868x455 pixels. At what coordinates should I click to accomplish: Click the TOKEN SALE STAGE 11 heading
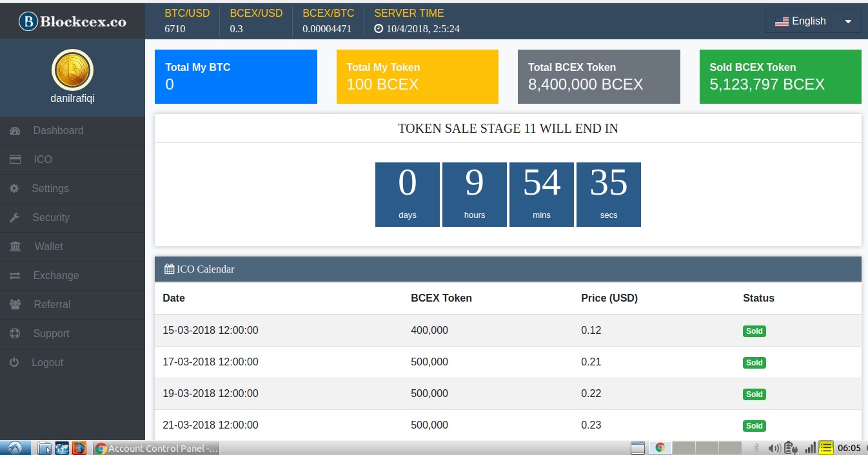coord(508,129)
